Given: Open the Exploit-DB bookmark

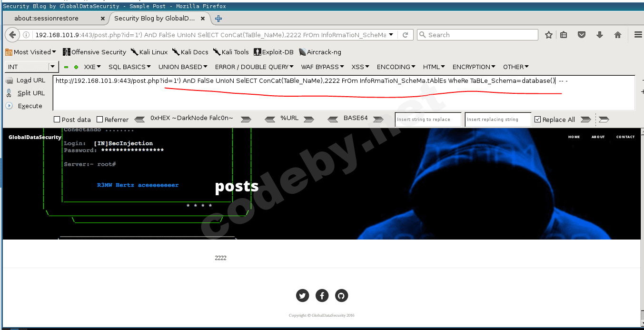Looking at the screenshot, I should 274,52.
